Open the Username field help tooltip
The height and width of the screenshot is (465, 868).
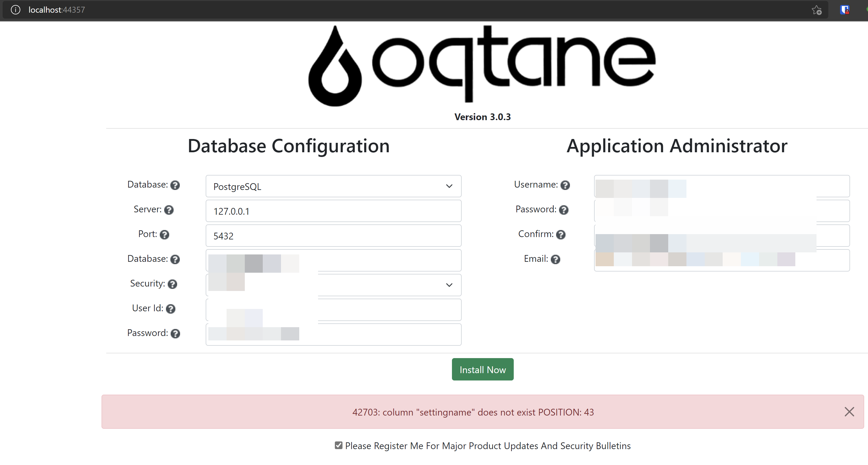[x=566, y=185]
